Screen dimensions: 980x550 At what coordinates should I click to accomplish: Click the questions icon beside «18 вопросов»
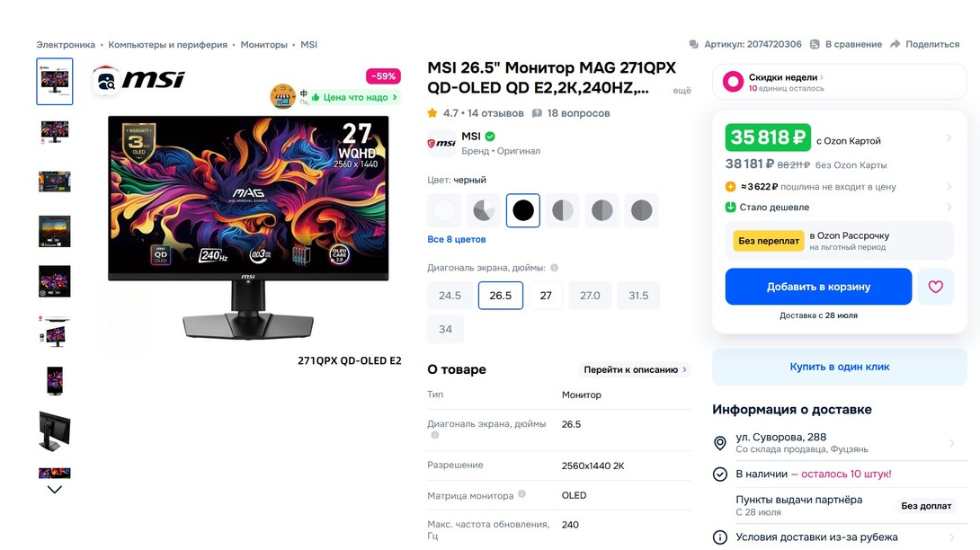tap(537, 113)
